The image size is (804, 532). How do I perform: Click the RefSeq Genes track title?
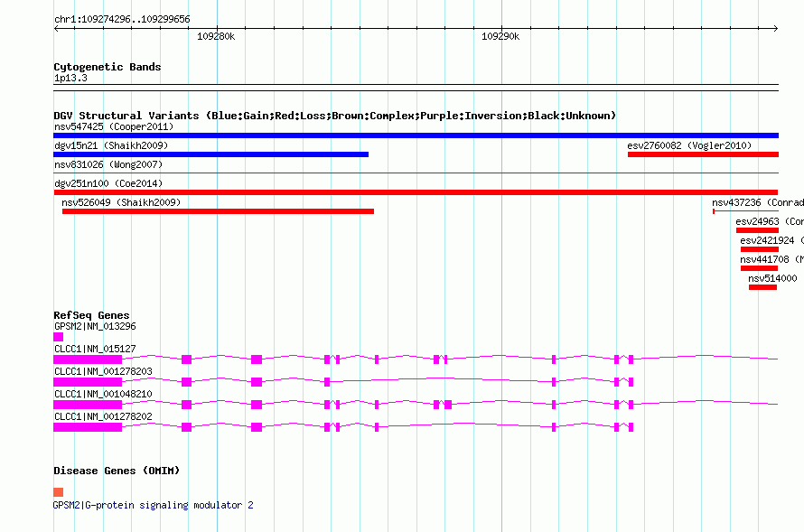click(91, 315)
